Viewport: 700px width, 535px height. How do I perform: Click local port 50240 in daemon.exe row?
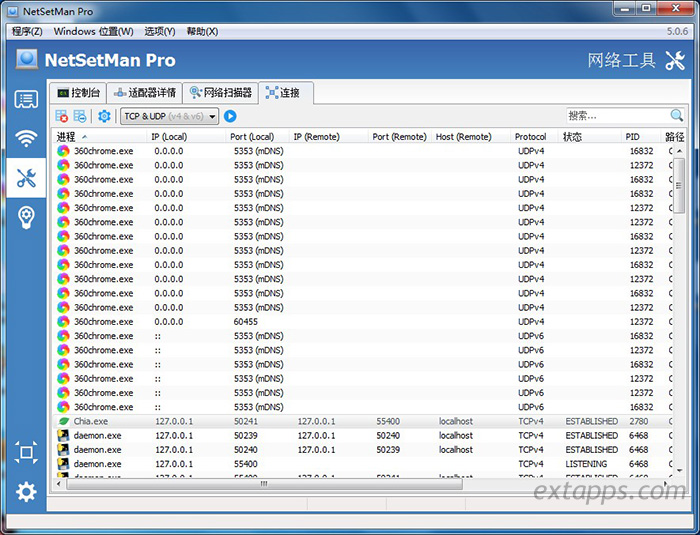tap(246, 450)
